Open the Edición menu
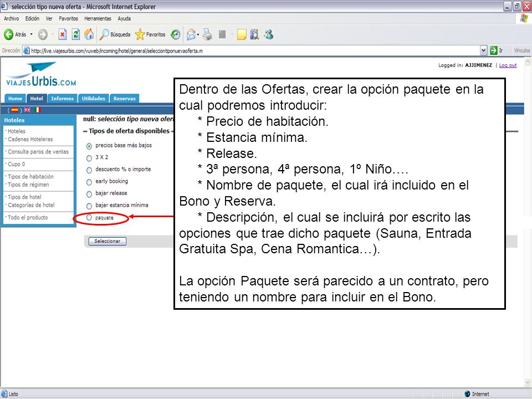532x399 pixels. [x=32, y=19]
